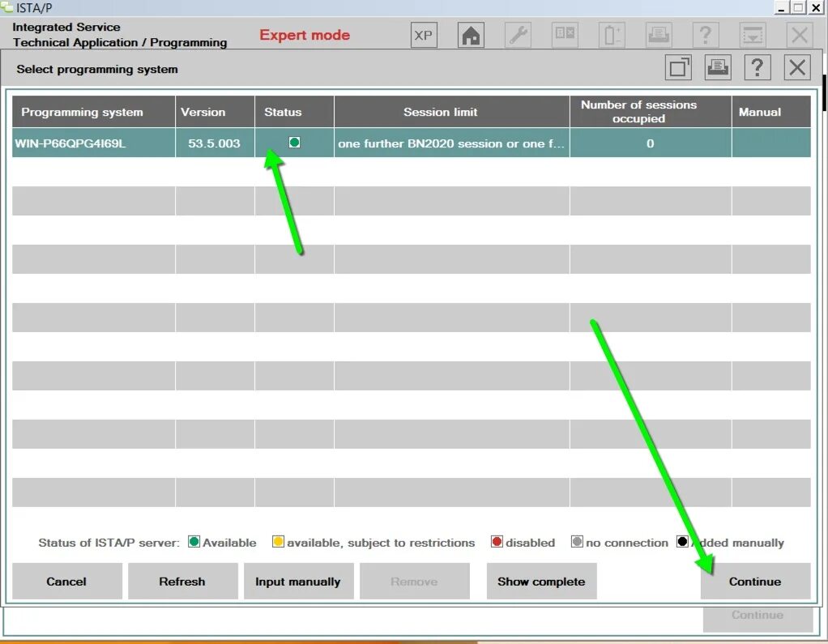Click the dialog's window-copy icon
Screen dimensions: 828x644
click(x=678, y=67)
